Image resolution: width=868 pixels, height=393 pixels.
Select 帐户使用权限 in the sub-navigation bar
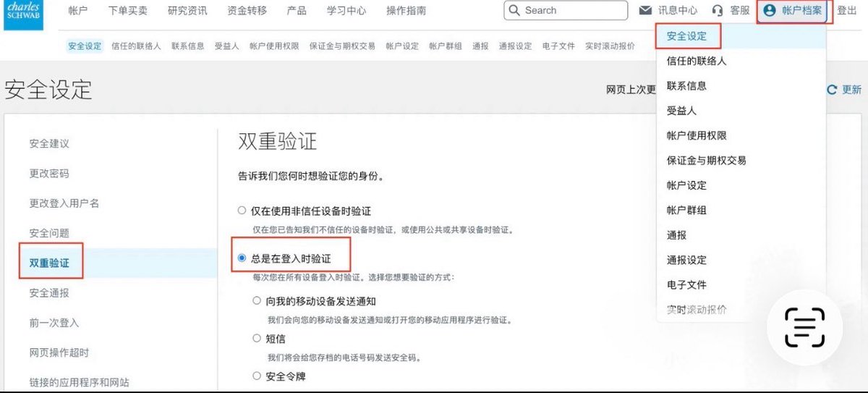(x=274, y=46)
